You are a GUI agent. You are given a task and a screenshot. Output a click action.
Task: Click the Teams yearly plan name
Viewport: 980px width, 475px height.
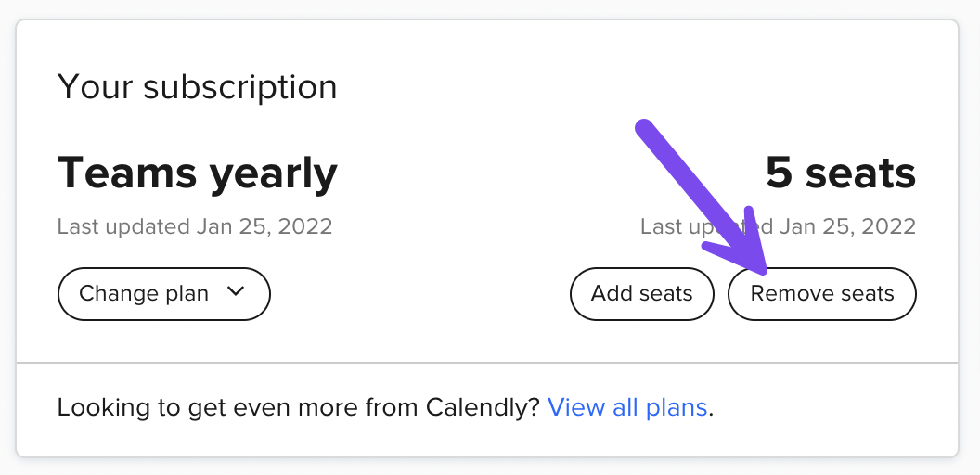point(197,173)
